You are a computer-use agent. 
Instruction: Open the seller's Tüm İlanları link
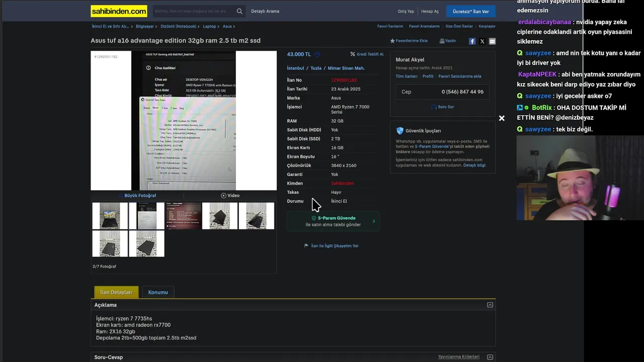(x=407, y=76)
